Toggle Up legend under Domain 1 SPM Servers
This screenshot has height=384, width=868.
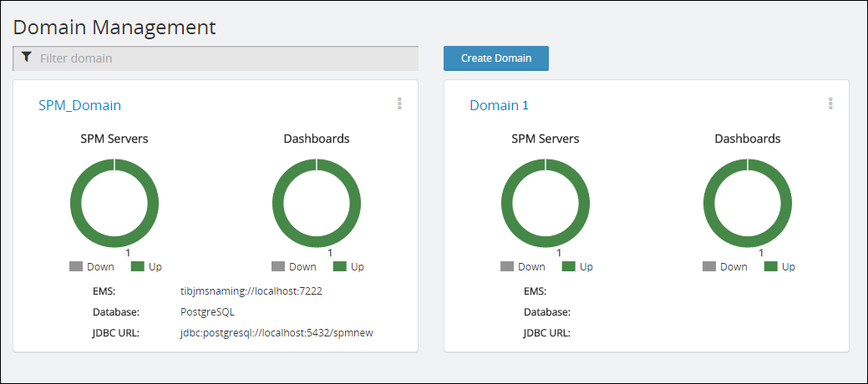[577, 266]
